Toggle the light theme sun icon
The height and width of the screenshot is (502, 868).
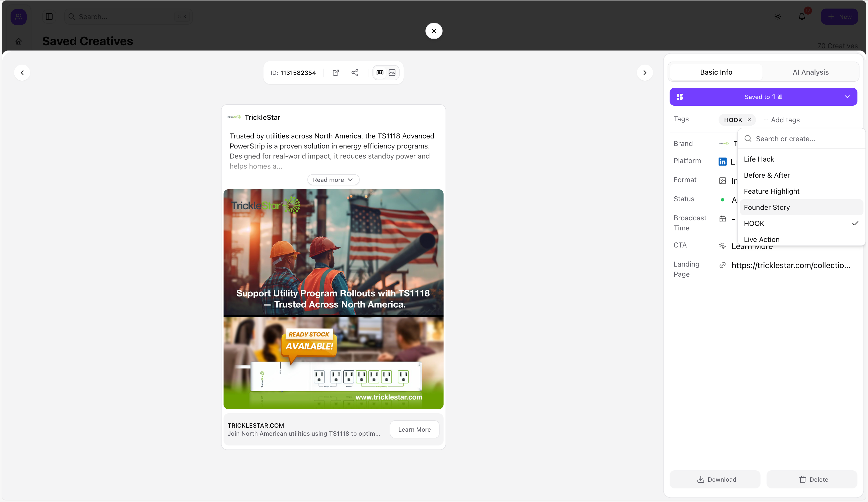click(778, 17)
